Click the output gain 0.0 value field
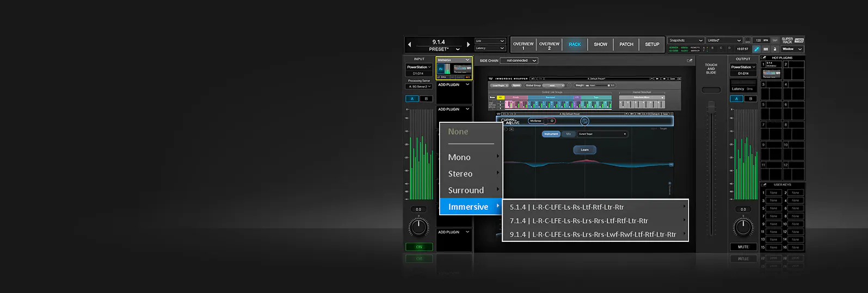This screenshot has width=868, height=293. pos(743,209)
